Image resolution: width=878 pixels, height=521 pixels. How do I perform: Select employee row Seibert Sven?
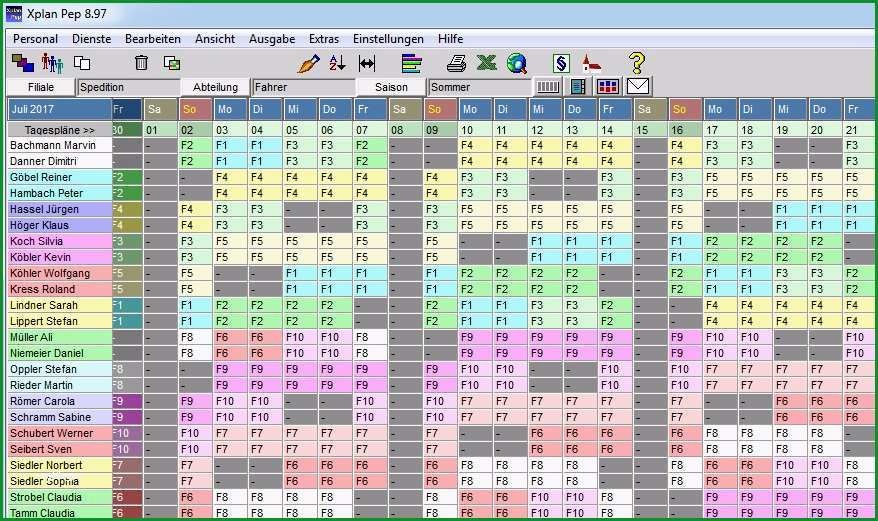[x=59, y=449]
